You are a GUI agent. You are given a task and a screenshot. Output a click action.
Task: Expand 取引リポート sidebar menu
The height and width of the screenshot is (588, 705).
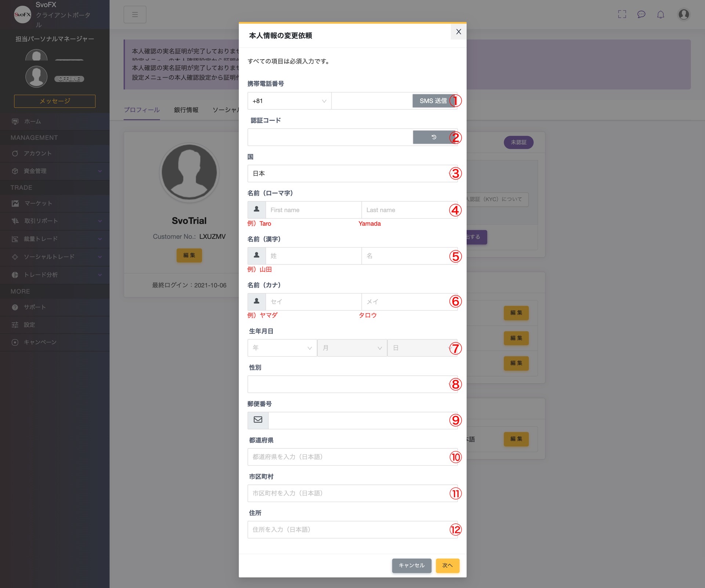point(55,221)
